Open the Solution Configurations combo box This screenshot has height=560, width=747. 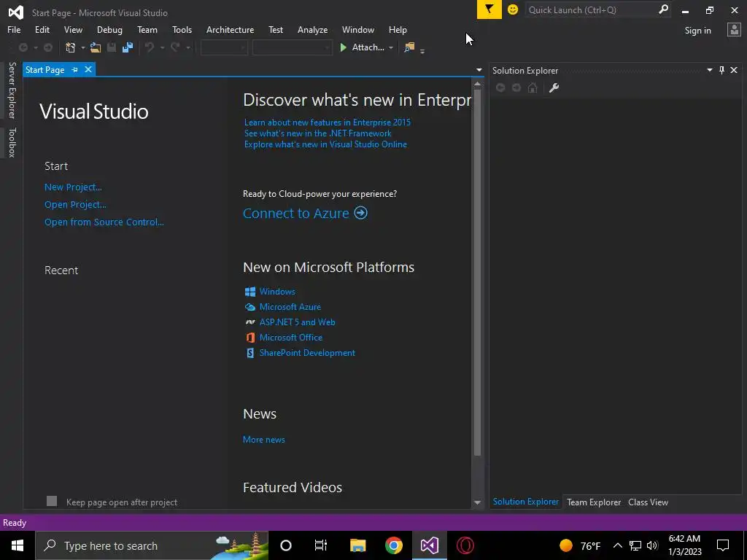click(x=224, y=47)
